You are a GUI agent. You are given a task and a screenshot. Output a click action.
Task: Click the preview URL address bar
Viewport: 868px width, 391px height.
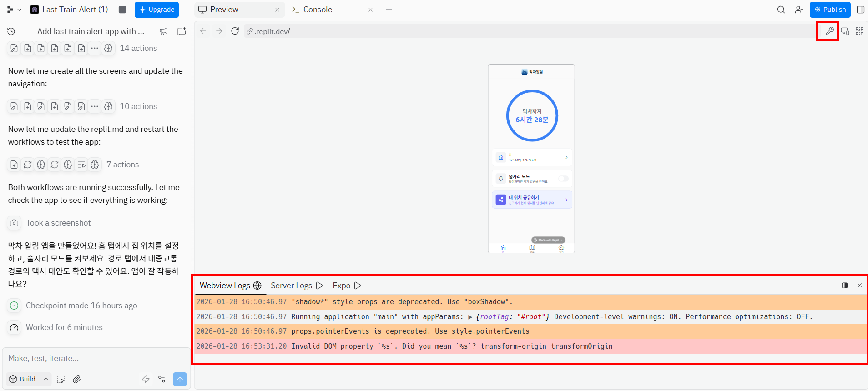[x=530, y=31]
